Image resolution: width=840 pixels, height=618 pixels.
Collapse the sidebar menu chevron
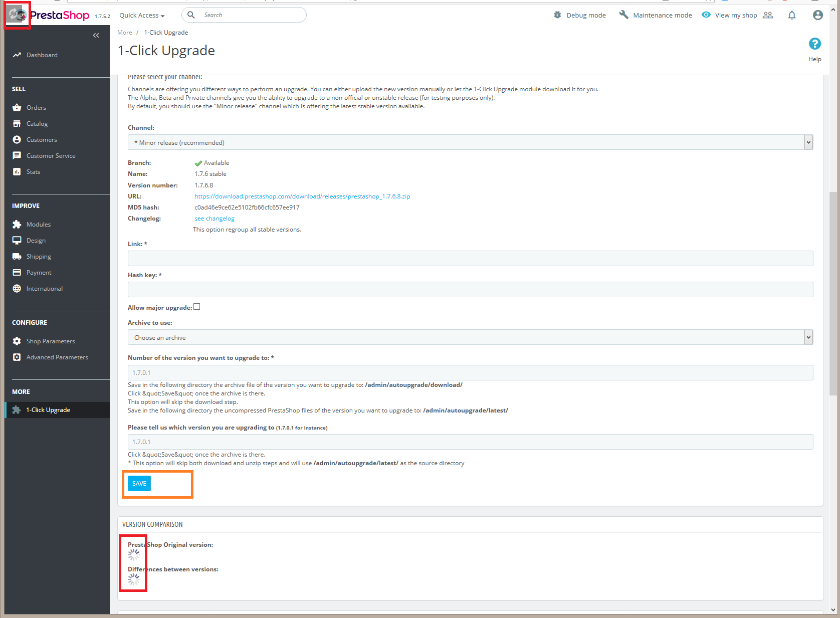(x=96, y=35)
